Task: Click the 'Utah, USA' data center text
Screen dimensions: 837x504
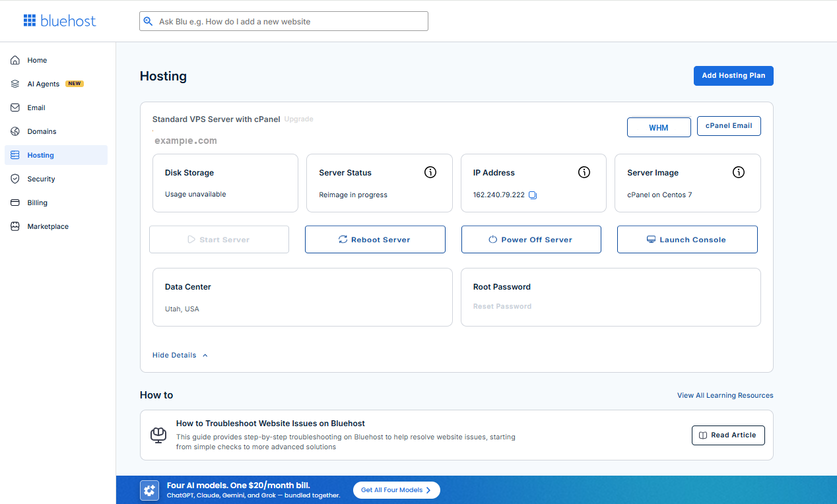Action: click(182, 309)
